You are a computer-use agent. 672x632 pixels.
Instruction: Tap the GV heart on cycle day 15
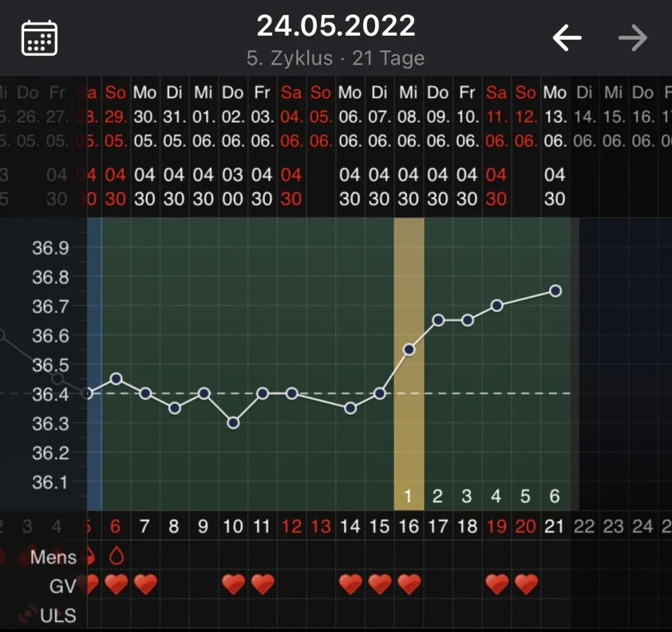click(x=380, y=584)
